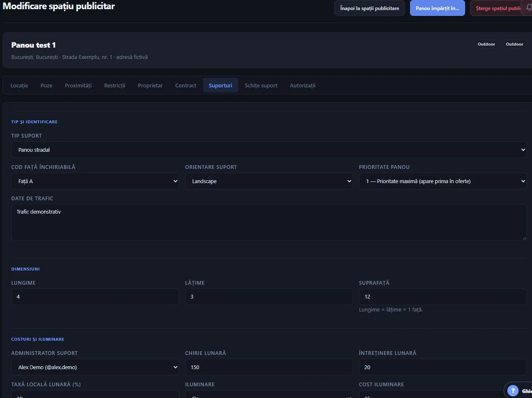Click the Suprafață field
Screen dimensions: 532x398
click(443, 297)
